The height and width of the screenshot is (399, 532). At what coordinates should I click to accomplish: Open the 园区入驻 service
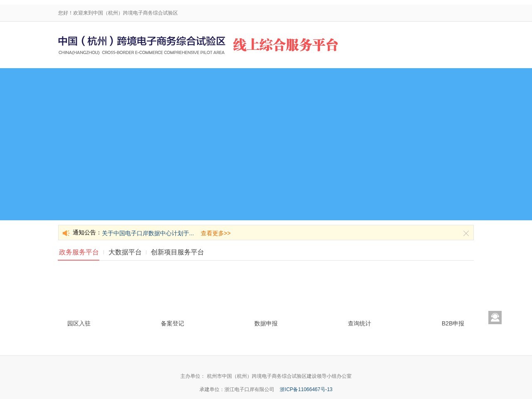tap(79, 323)
